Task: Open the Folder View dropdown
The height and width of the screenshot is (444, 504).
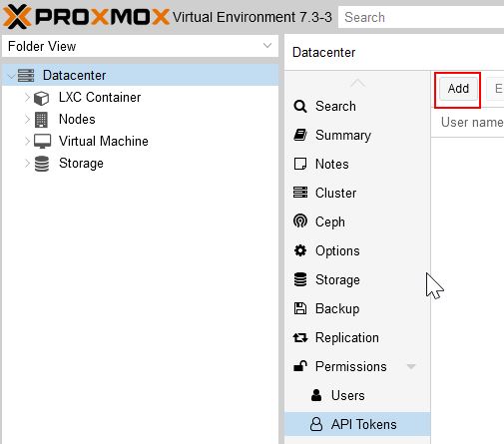Action: (x=267, y=46)
